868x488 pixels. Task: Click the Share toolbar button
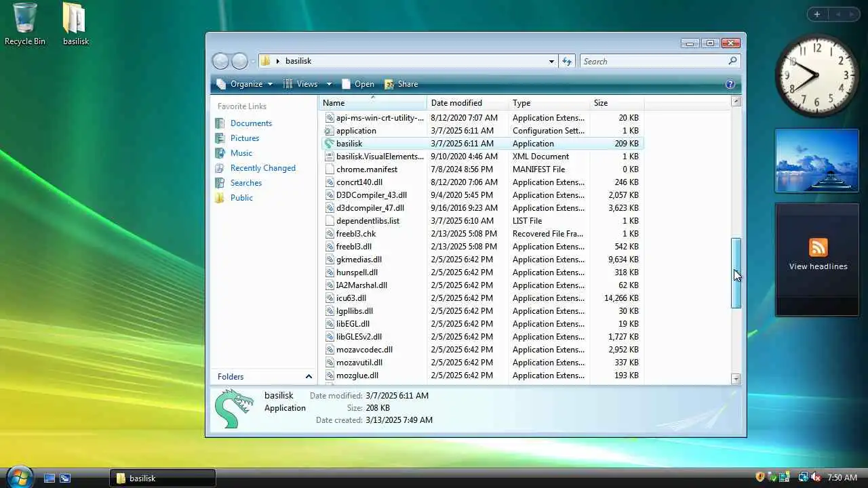pos(401,84)
